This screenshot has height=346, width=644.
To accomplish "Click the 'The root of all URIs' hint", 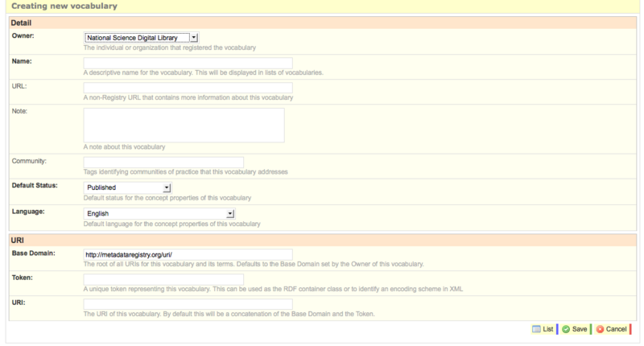I will pos(254,264).
